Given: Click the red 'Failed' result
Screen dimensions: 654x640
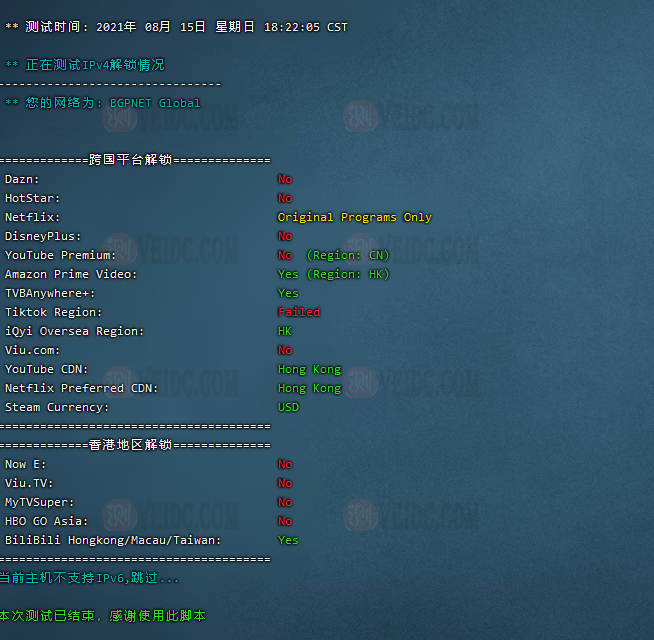Looking at the screenshot, I should pyautogui.click(x=299, y=312).
